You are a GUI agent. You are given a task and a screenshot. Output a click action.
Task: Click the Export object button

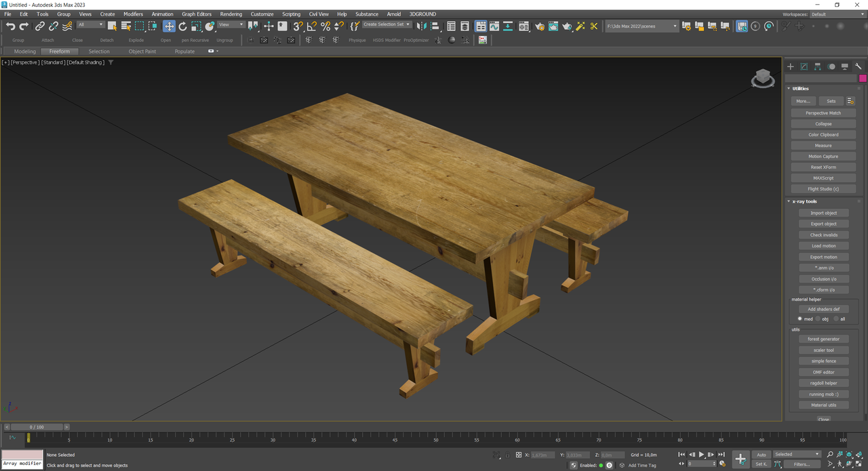tap(823, 224)
